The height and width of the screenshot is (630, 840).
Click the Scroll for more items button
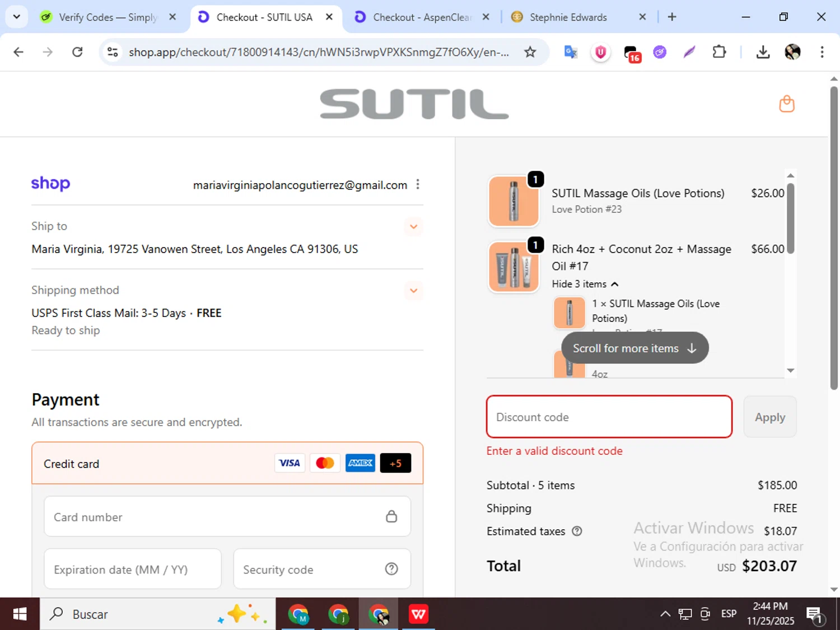click(x=635, y=348)
